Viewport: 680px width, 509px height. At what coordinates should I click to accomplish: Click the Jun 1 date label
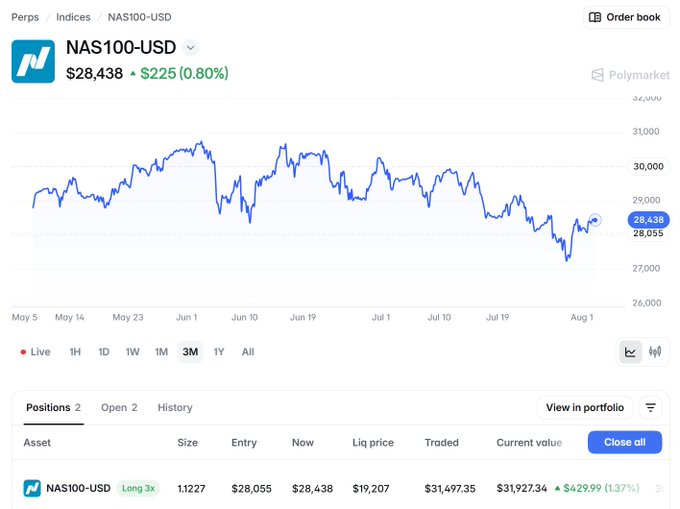coord(186,317)
